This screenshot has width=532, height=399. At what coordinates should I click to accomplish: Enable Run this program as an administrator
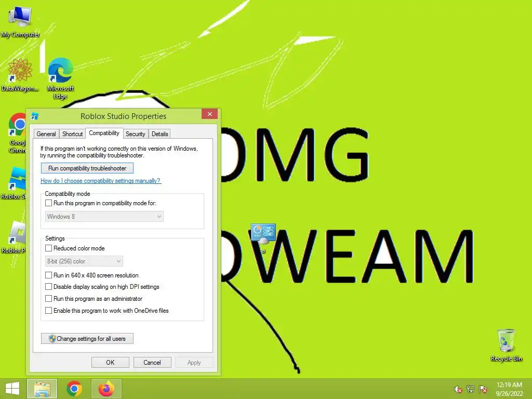tap(48, 299)
